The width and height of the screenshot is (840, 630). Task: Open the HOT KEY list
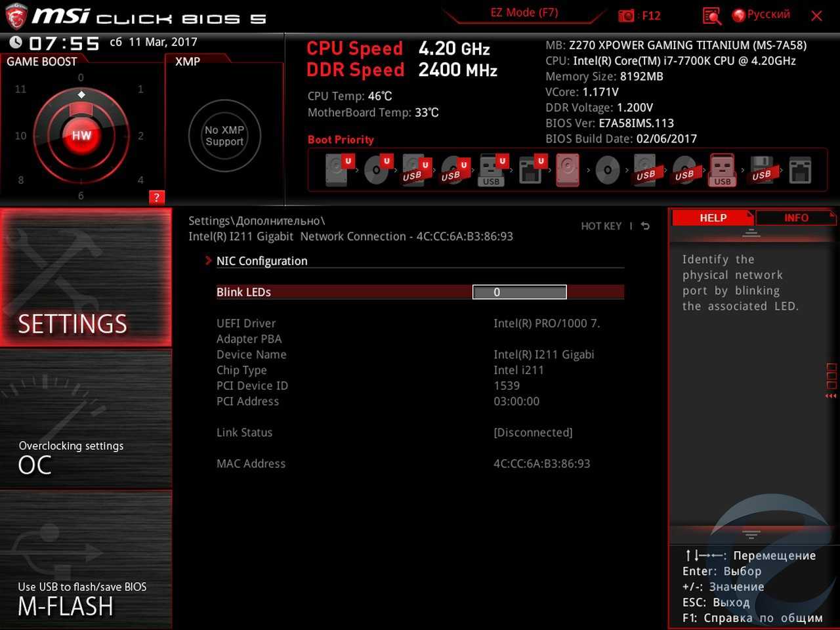click(x=600, y=226)
